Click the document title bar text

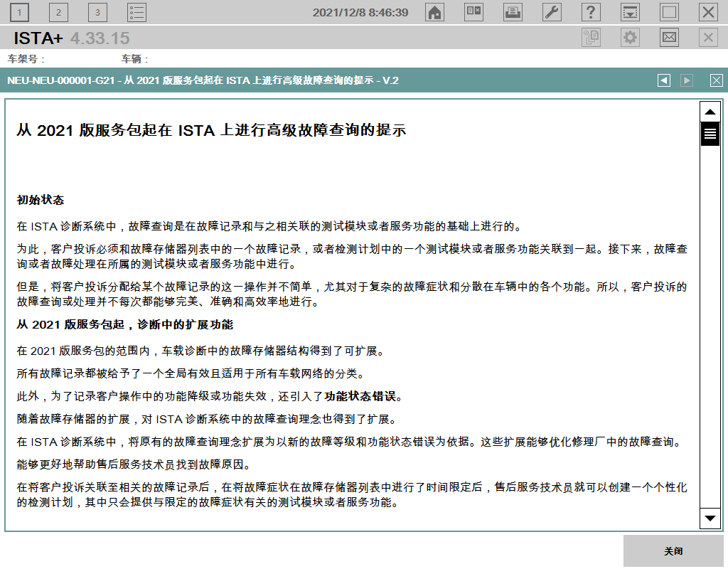click(203, 80)
